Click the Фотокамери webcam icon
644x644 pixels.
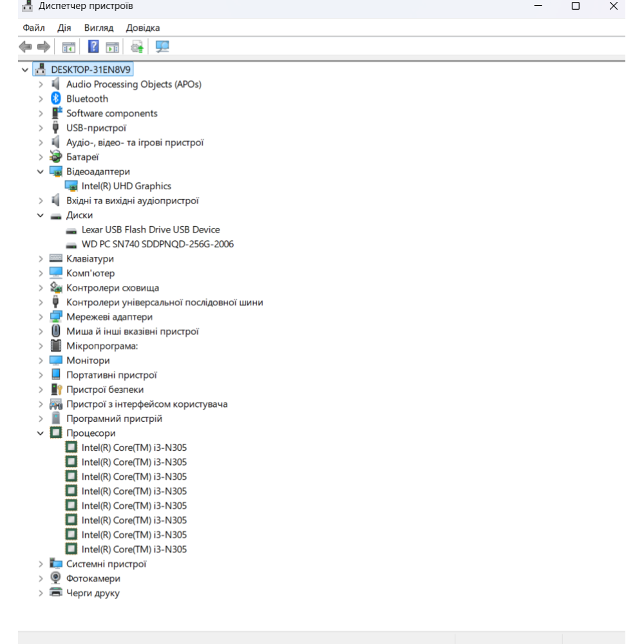pyautogui.click(x=56, y=578)
